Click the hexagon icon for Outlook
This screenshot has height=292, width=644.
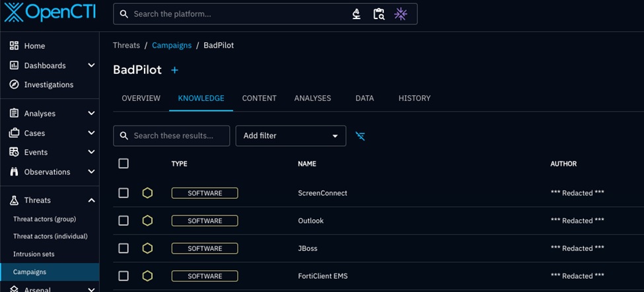click(147, 221)
